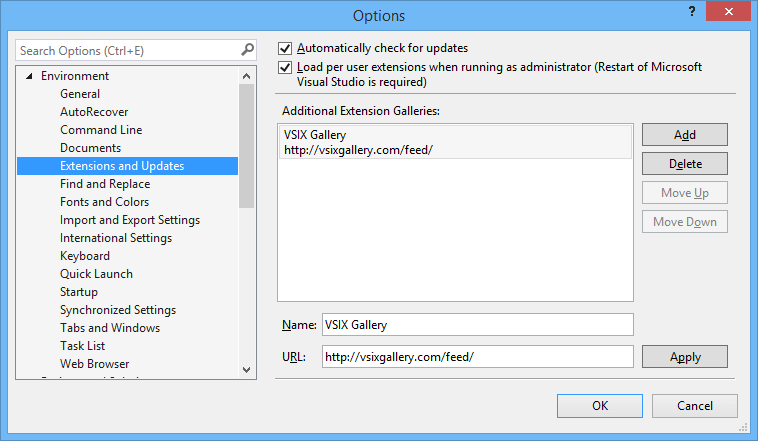Open Fonts and Colors options
This screenshot has height=441, width=758.
[104, 202]
